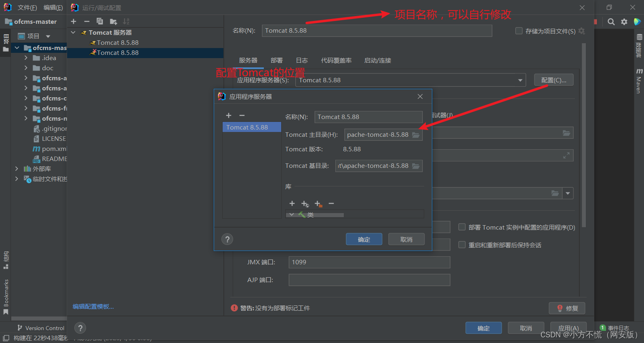Open 编辑配置模板 link
The image size is (644, 343).
pos(93,307)
